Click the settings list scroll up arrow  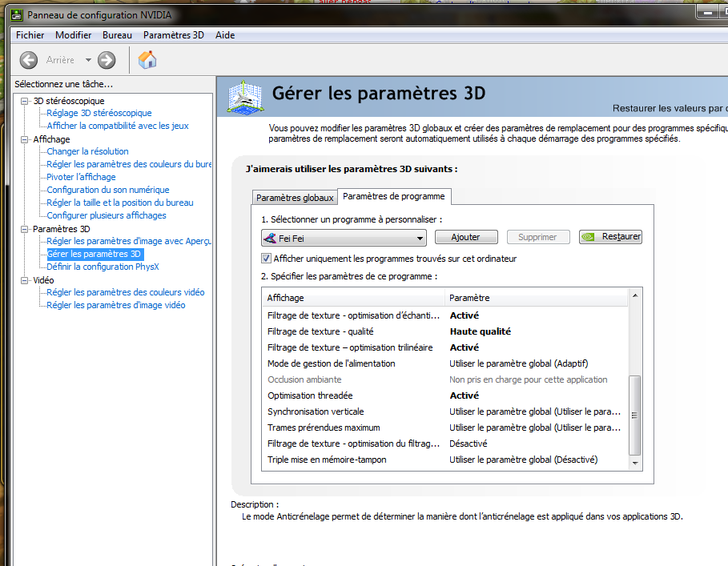tap(634, 295)
